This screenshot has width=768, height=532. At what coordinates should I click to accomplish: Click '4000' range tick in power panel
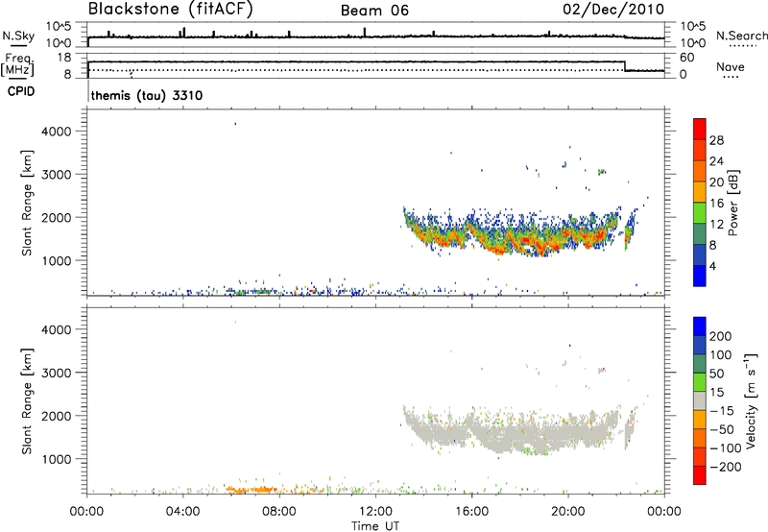tap(56, 132)
